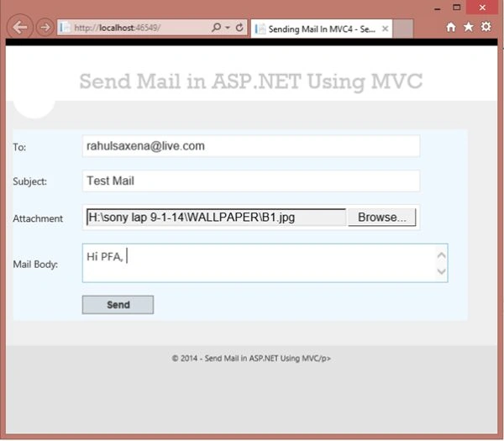Click the To email address field
This screenshot has height=441, width=504.
coord(251,146)
